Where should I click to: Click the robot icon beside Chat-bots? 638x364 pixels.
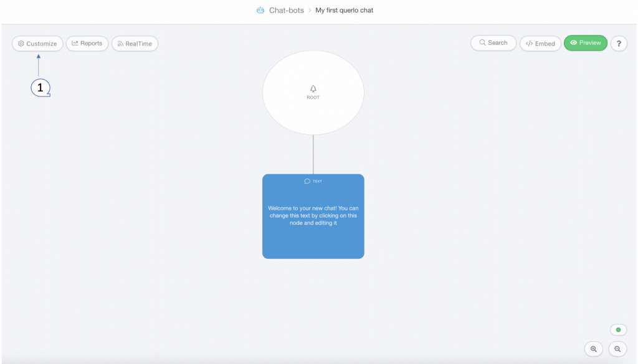coord(260,10)
